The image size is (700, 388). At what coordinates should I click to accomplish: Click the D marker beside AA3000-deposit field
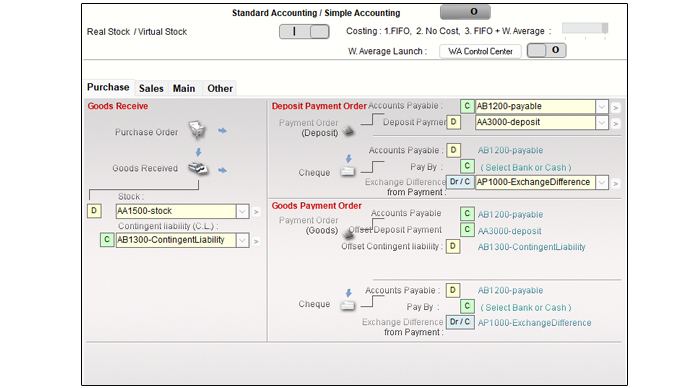(454, 122)
